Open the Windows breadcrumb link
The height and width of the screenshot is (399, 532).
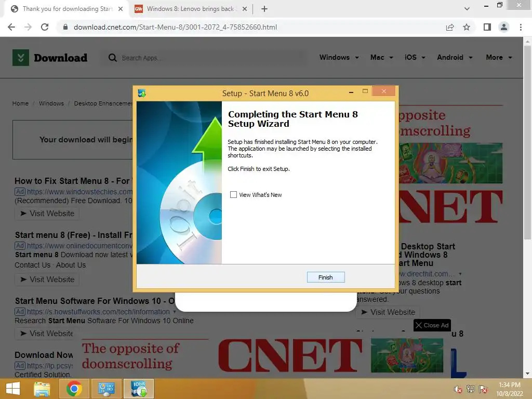click(51, 103)
